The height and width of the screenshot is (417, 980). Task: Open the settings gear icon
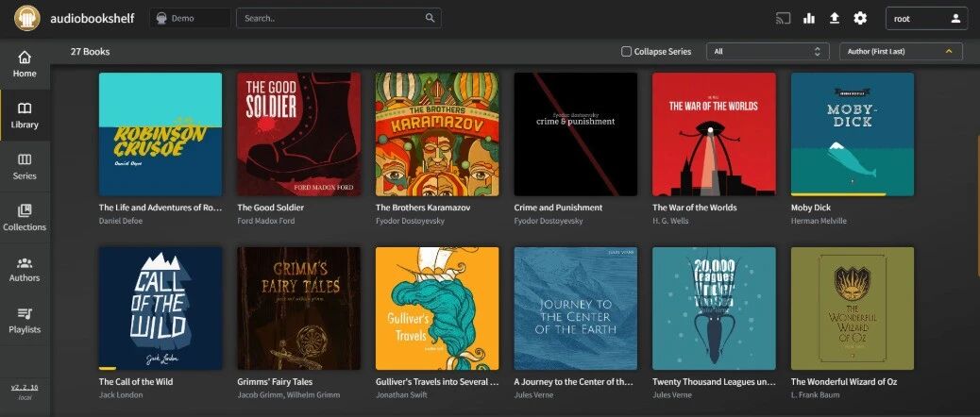coord(861,18)
